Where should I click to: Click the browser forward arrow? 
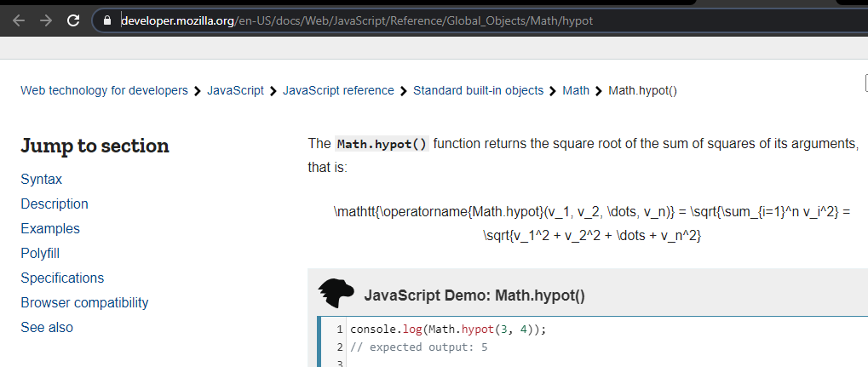pos(45,21)
